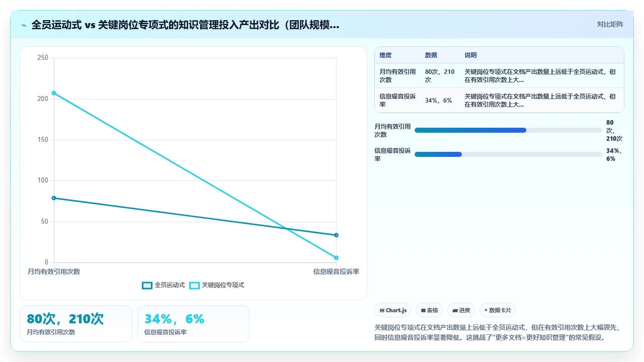The image size is (644, 362).
Task: Click the 维度 column header
Action: pyautogui.click(x=385, y=55)
